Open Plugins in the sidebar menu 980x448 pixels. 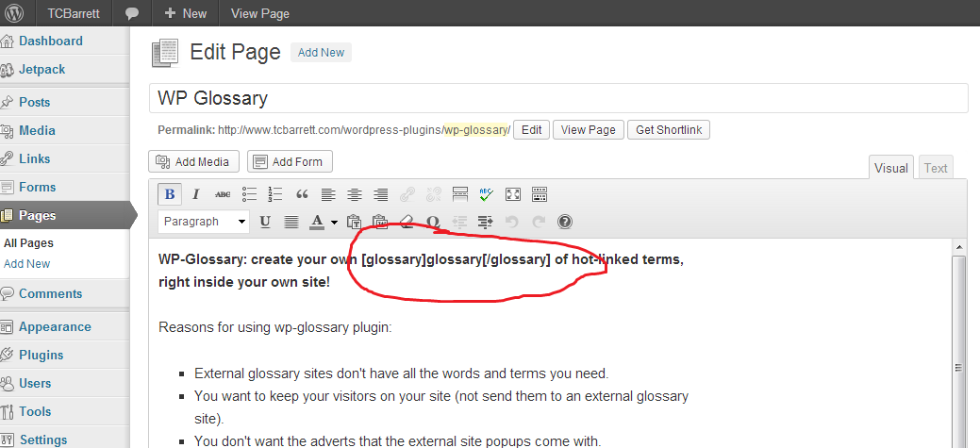tap(42, 355)
